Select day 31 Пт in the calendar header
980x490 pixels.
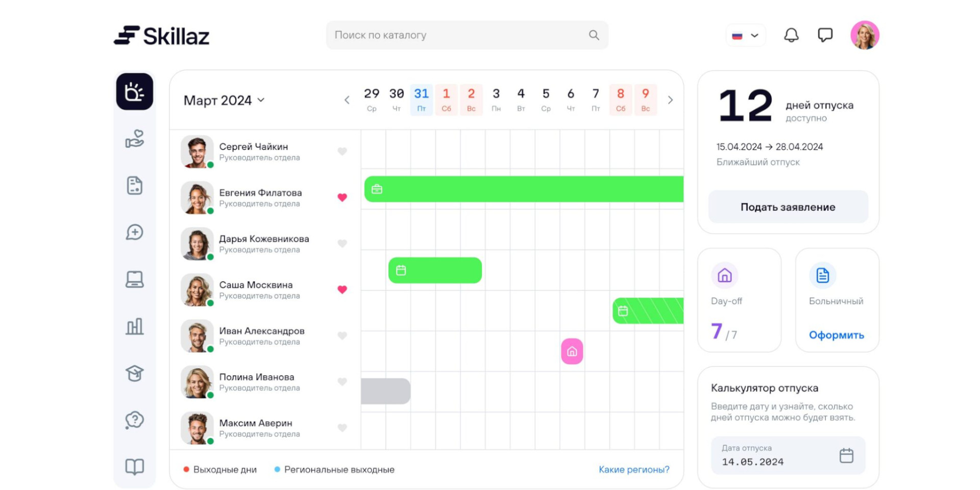421,100
